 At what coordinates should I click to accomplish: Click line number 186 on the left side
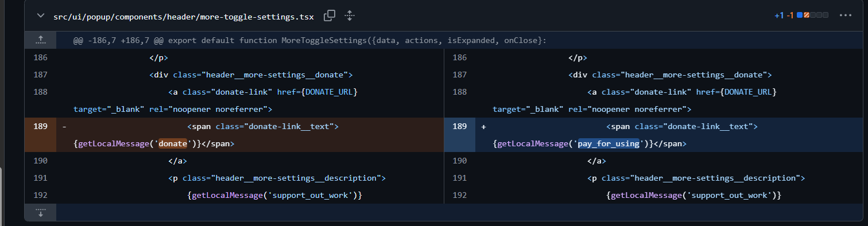(40, 58)
